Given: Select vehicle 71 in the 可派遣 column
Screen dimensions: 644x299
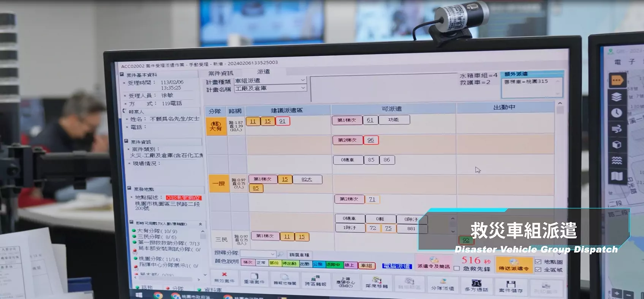Looking at the screenshot, I should click(x=372, y=199).
